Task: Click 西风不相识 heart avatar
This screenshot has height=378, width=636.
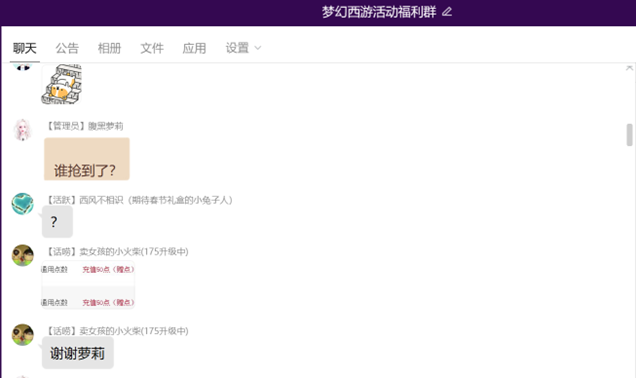Action: pos(22,204)
